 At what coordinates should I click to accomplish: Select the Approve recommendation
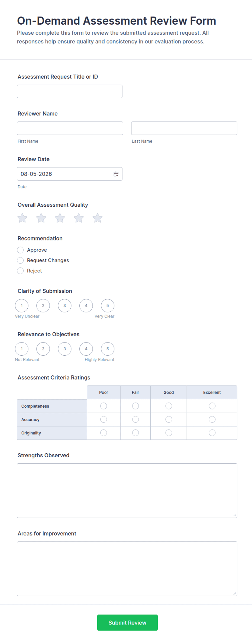pos(20,250)
